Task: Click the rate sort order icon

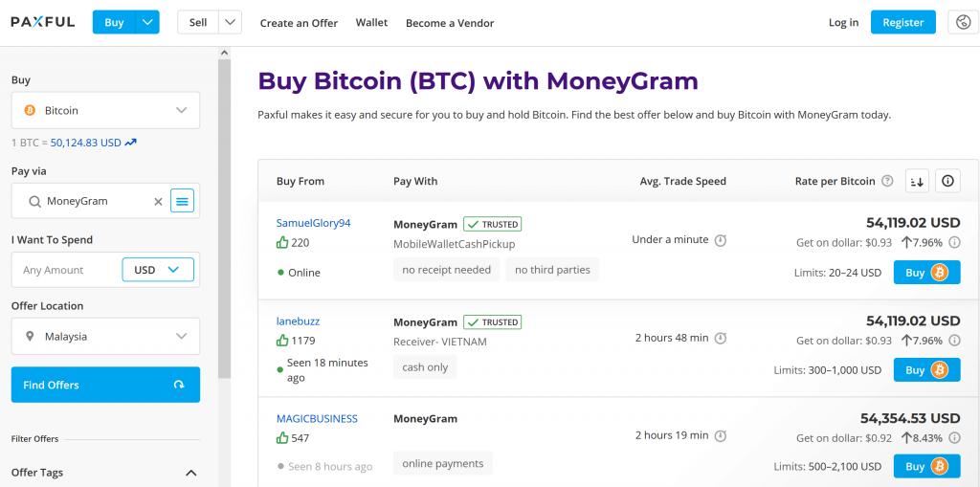Action: (918, 181)
